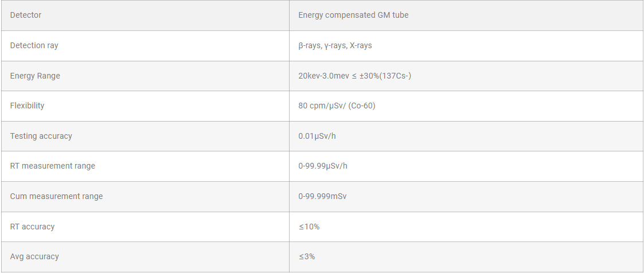Select the "Energy compensated GM tube" value
Image resolution: width=644 pixels, height=273 pixels.
coord(353,15)
